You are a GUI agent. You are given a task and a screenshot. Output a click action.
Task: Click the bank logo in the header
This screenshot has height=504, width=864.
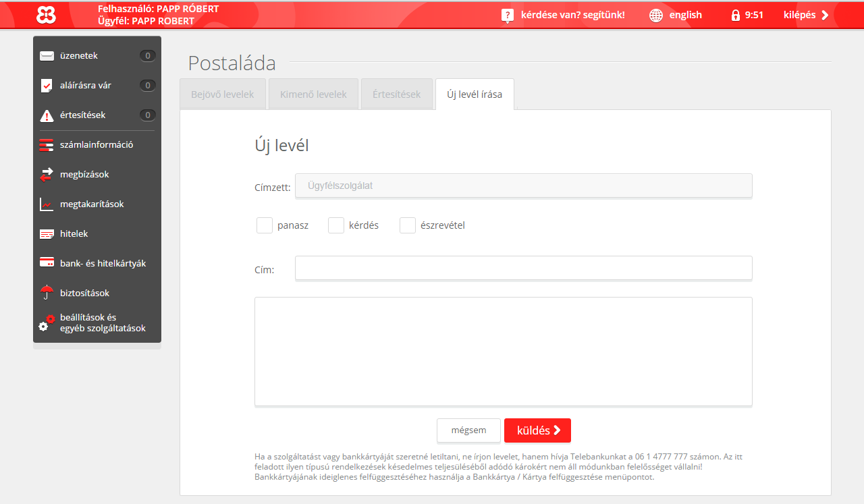click(x=46, y=15)
